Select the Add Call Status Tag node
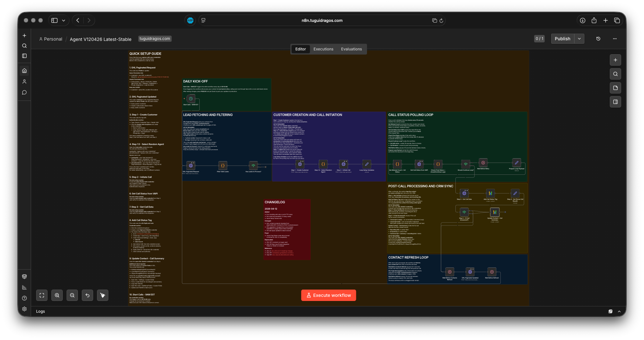 [490, 193]
